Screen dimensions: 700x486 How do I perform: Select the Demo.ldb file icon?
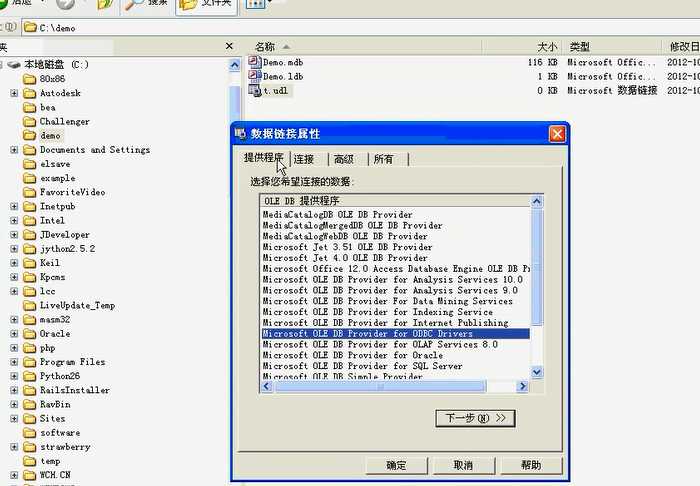click(x=254, y=76)
